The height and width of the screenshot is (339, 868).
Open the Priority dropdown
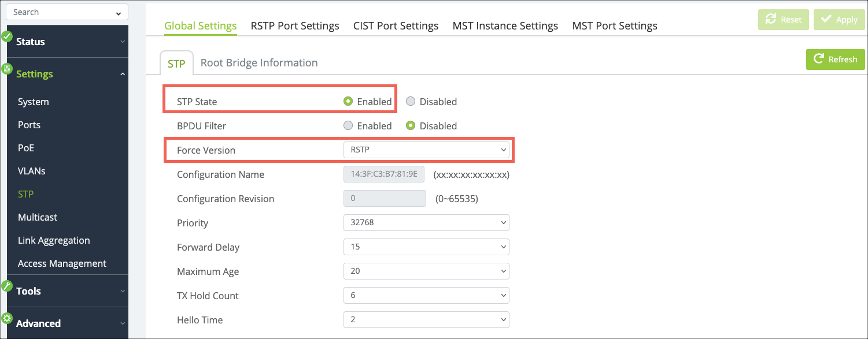(426, 223)
